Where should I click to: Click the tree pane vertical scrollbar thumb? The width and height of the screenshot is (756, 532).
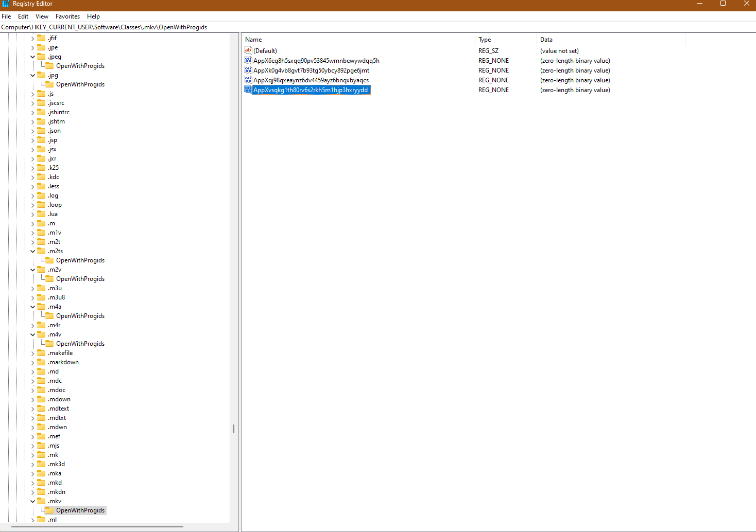234,429
